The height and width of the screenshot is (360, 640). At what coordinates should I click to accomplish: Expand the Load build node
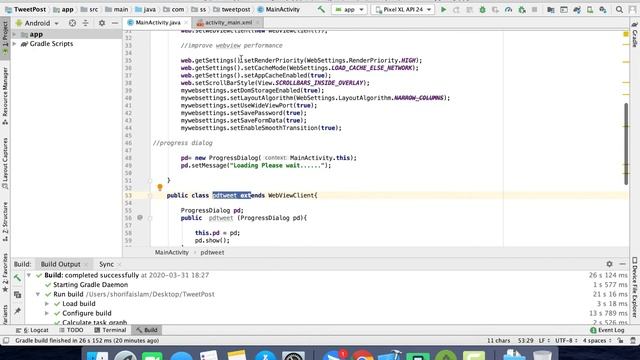coord(47,304)
